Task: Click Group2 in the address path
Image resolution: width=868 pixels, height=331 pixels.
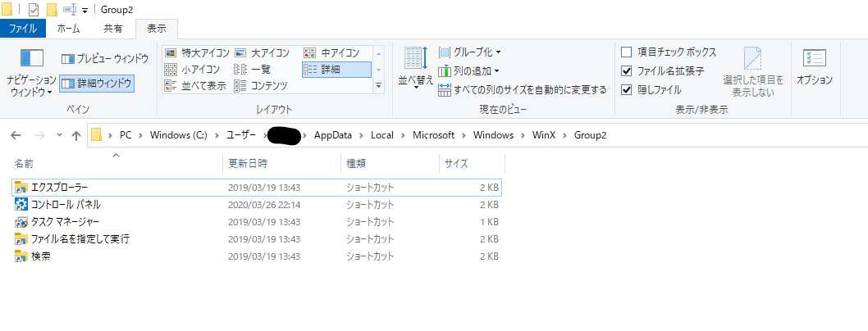Action: click(590, 135)
